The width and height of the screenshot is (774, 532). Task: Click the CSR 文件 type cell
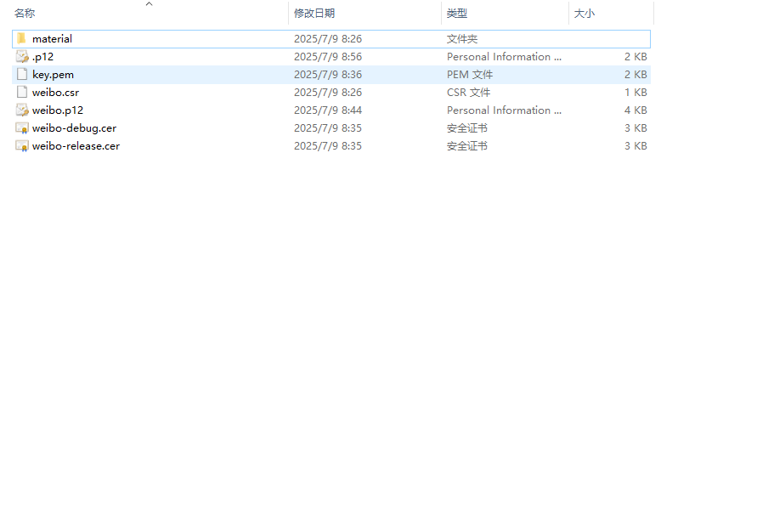(468, 93)
